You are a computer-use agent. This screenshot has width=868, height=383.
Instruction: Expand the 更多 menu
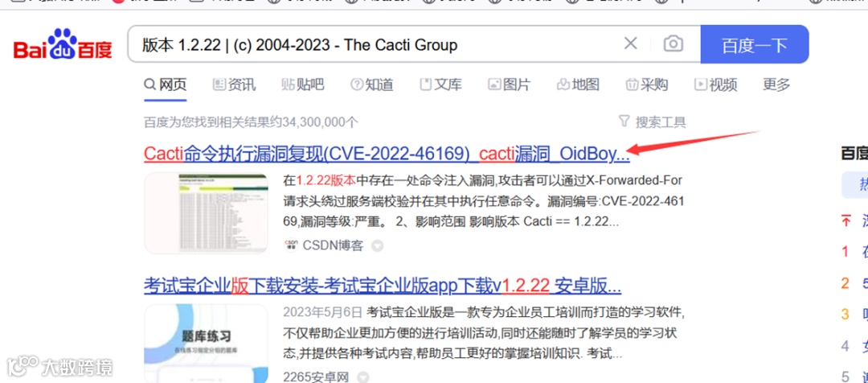click(776, 84)
